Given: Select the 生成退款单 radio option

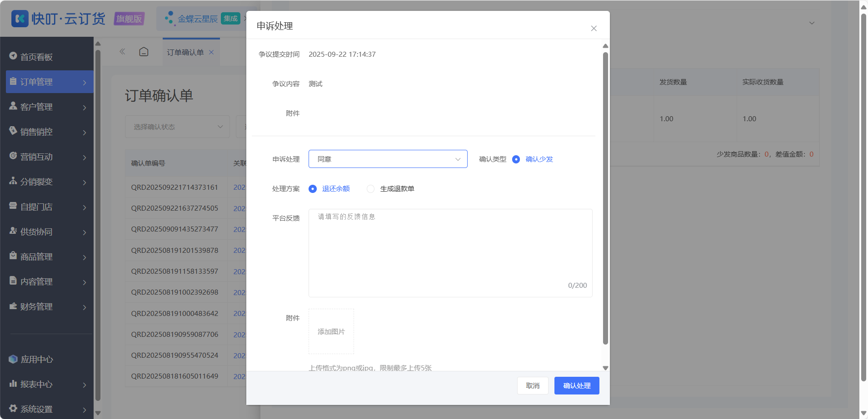Looking at the screenshot, I should point(371,189).
